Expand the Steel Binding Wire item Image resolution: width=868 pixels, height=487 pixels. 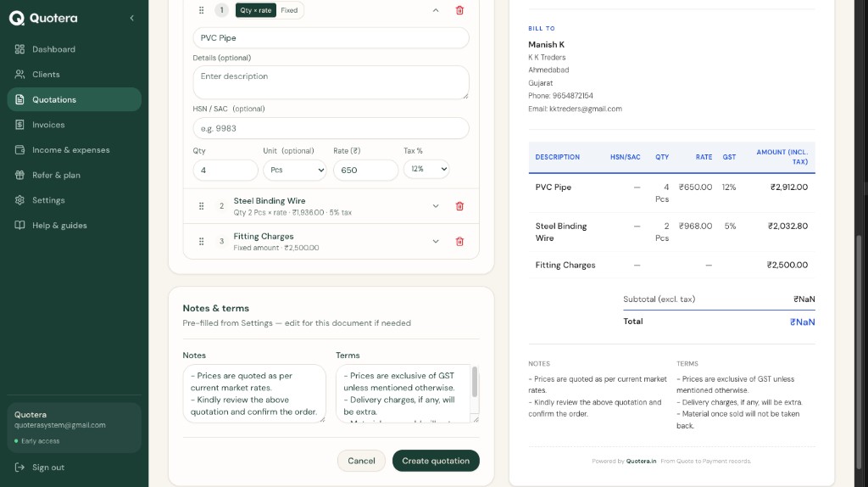click(x=436, y=206)
